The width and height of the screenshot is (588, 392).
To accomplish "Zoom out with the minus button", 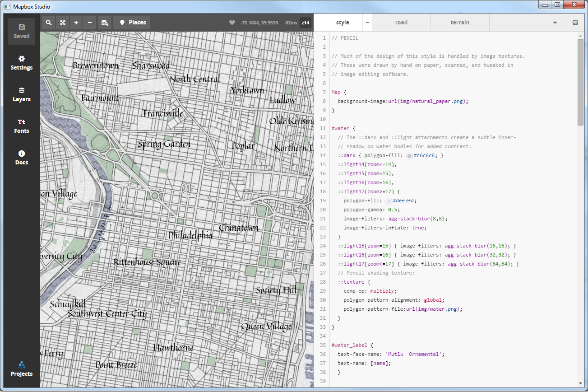I will (x=90, y=23).
